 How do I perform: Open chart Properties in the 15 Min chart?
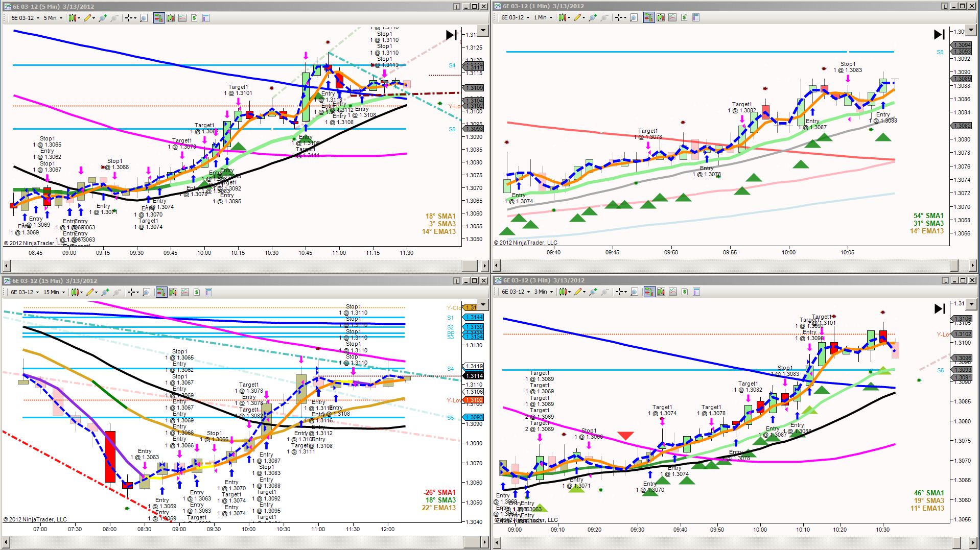(208, 292)
